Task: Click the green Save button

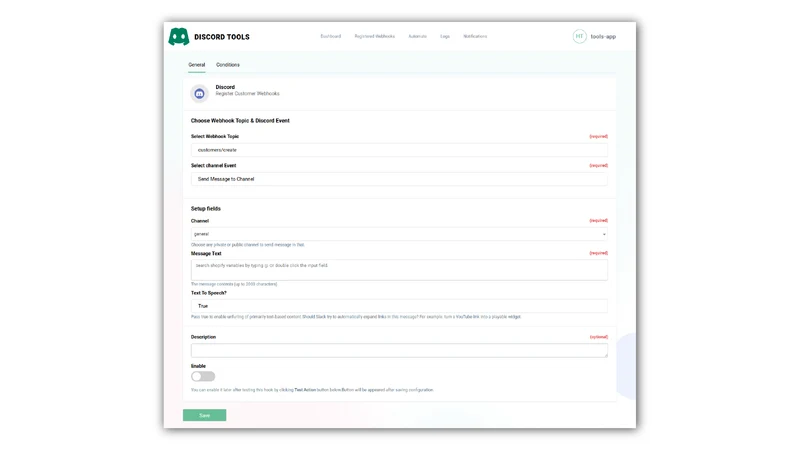Action: (x=205, y=415)
